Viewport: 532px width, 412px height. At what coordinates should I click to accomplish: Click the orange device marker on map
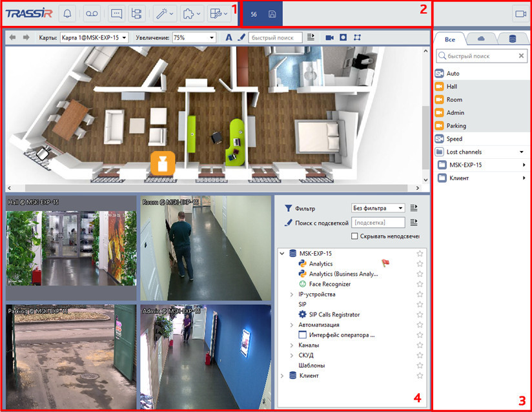pyautogui.click(x=163, y=162)
